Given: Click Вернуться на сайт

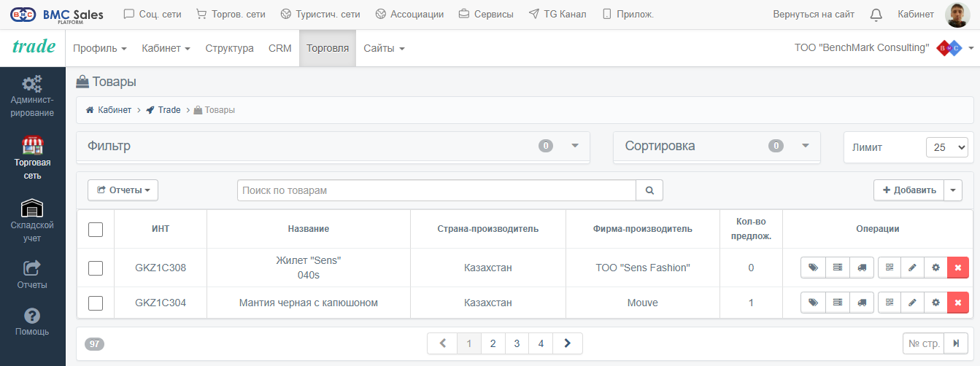Looking at the screenshot, I should click(814, 14).
